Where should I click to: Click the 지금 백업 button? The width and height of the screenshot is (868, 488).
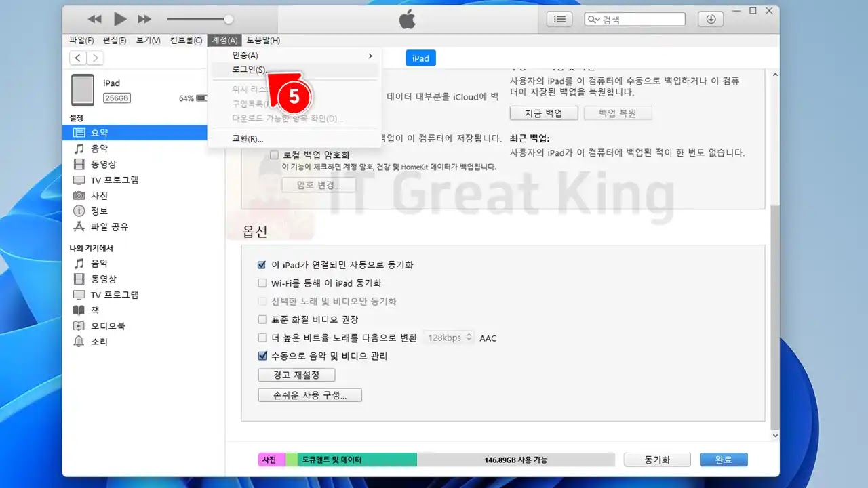(x=544, y=113)
